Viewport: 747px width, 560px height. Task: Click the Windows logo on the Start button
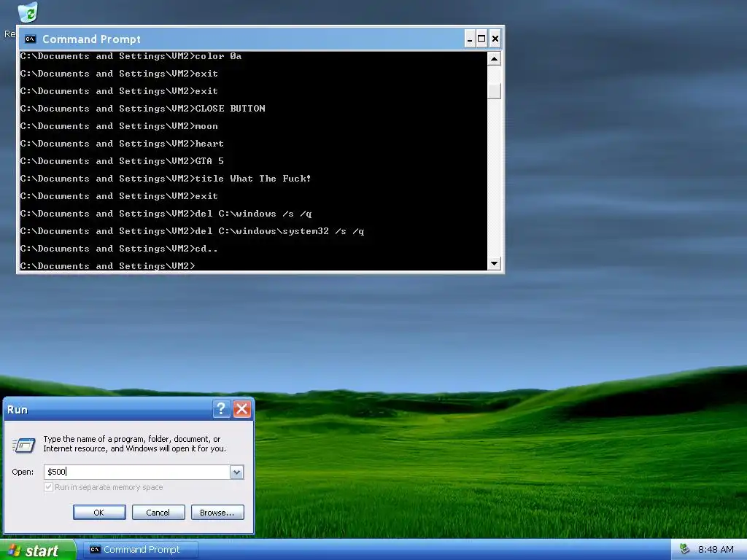click(15, 551)
